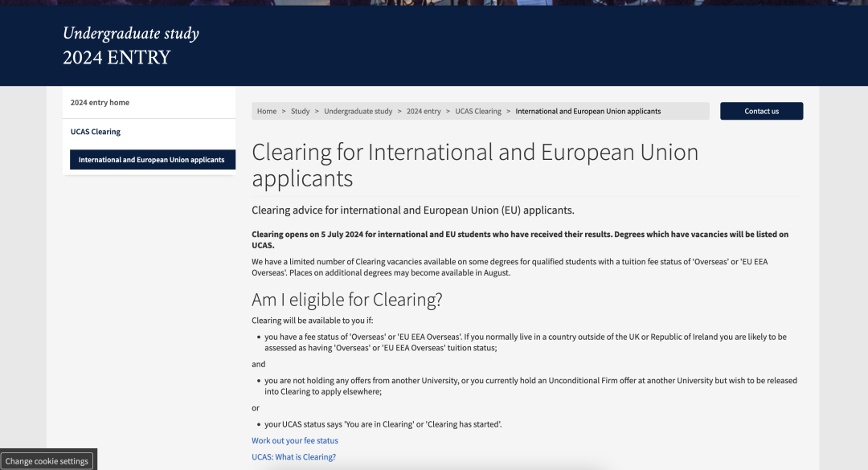Click the bold Clearing opens on 5 July paragraph
868x470 pixels.
pos(520,239)
